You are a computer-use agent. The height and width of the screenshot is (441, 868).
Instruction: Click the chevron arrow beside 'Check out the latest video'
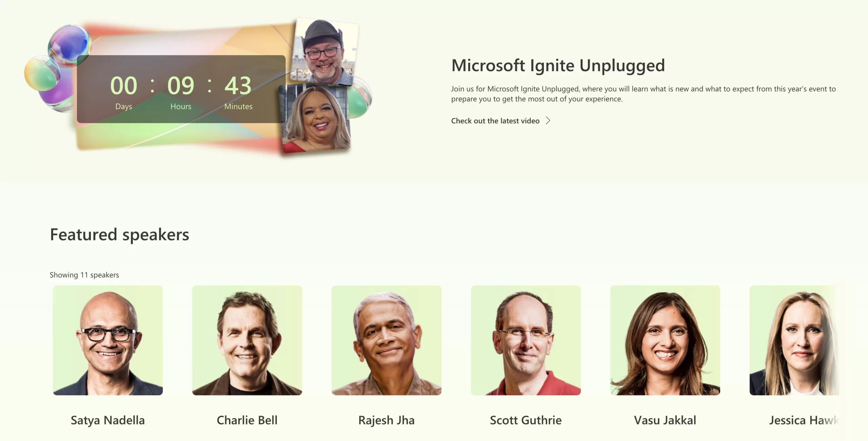[x=548, y=121]
